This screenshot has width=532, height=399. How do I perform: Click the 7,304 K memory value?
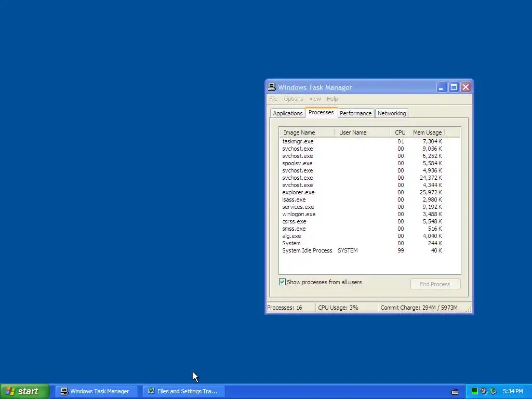click(x=432, y=141)
